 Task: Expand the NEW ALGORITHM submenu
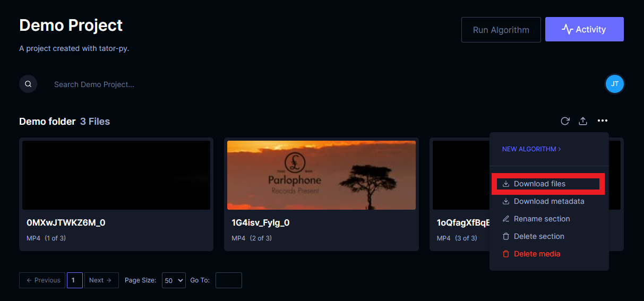coord(531,149)
